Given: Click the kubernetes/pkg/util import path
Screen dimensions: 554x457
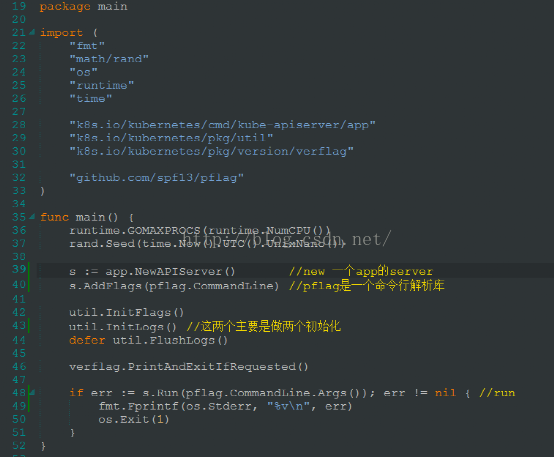Looking at the screenshot, I should point(171,138).
